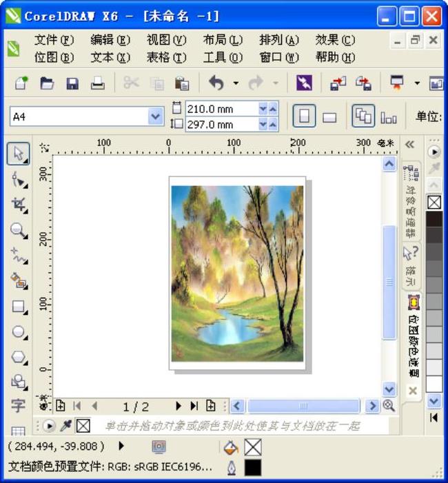Undo the last action

tap(216, 83)
